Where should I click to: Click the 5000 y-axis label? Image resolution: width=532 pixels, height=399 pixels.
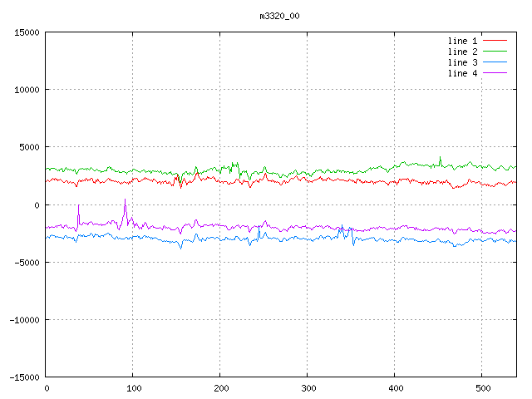pos(30,147)
